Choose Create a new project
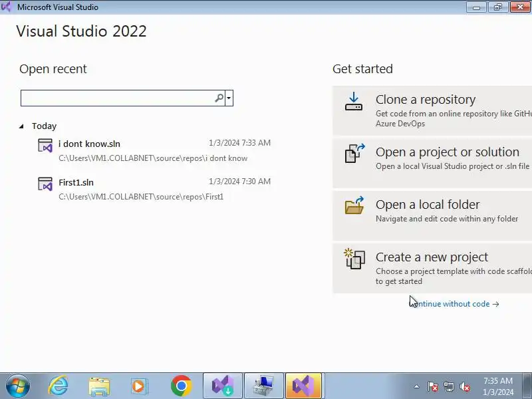 pyautogui.click(x=432, y=268)
